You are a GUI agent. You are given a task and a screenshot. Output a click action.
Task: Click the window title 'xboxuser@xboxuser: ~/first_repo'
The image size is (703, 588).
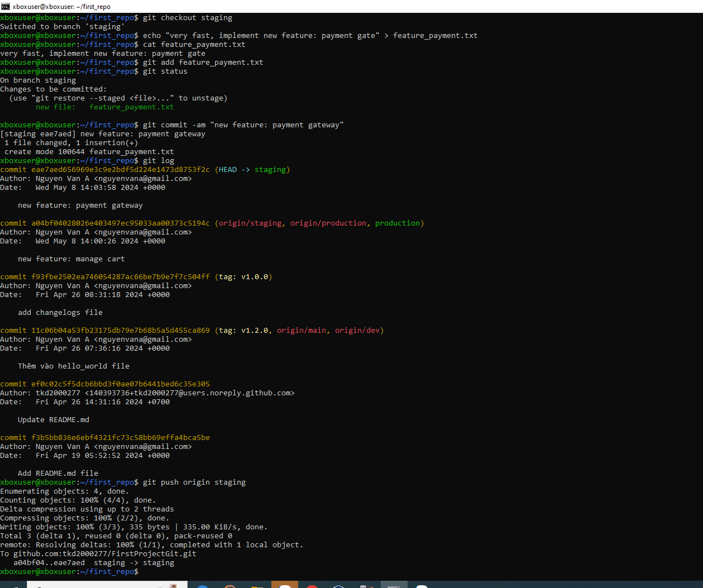[x=61, y=7]
